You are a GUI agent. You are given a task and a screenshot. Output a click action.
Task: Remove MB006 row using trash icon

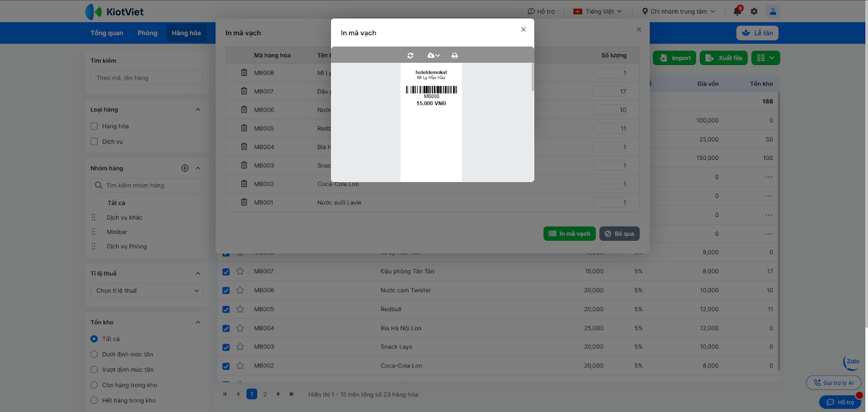244,110
